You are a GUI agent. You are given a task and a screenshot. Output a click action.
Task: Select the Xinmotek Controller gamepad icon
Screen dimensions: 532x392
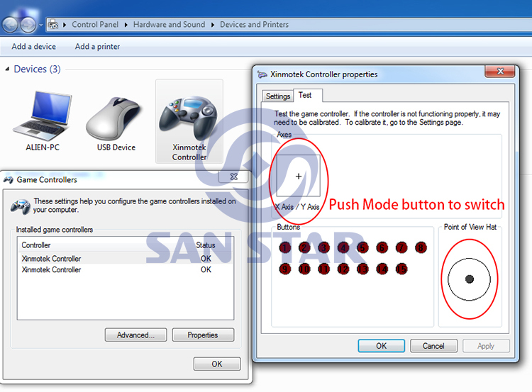click(189, 118)
